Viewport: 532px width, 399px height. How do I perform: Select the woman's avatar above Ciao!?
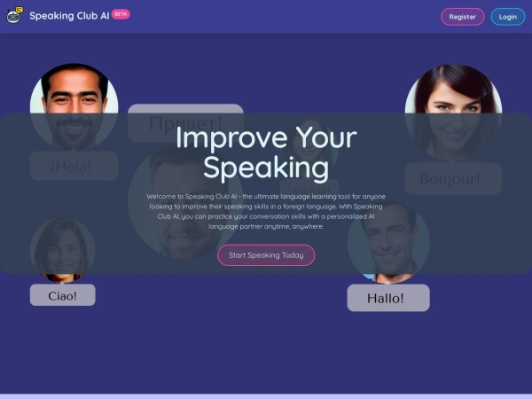click(x=63, y=250)
